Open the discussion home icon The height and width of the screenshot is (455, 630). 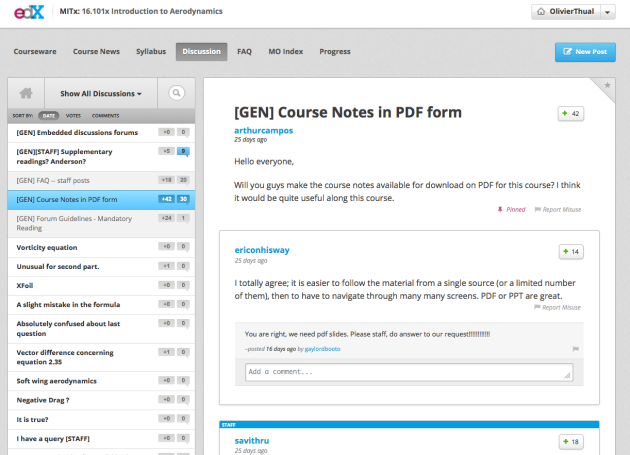[26, 93]
